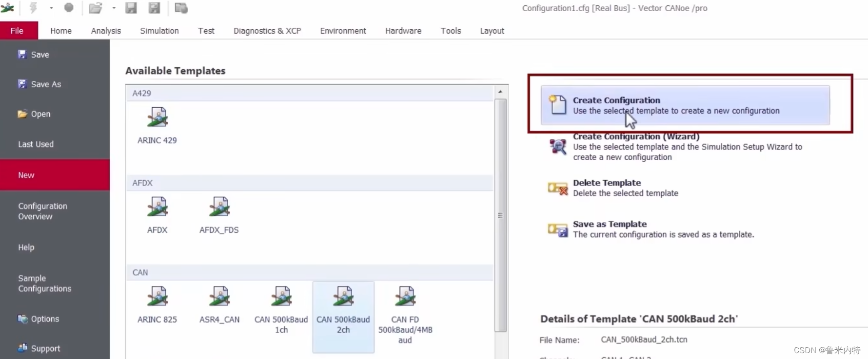
Task: Click the second floppy-disk Save As icon in the toolbar
Action: [x=154, y=8]
